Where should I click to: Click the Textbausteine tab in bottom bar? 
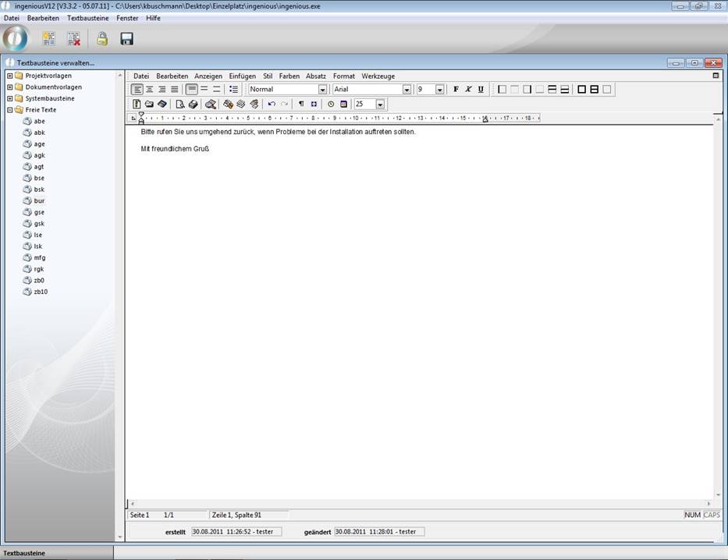tap(24, 553)
